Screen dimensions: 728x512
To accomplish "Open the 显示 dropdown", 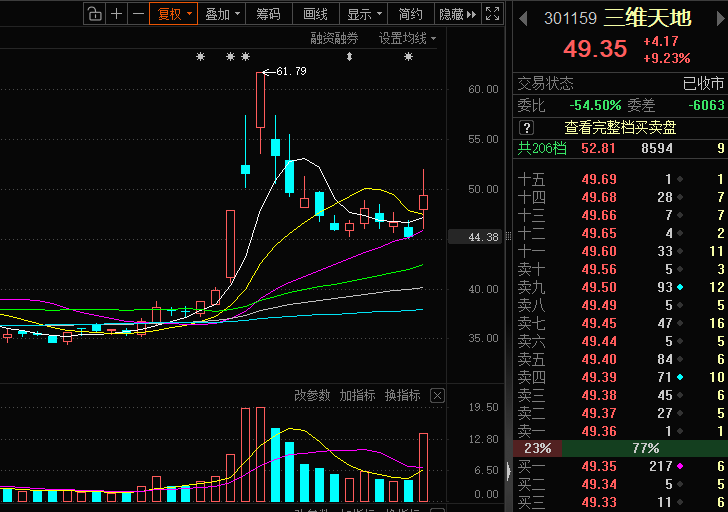I will click(364, 14).
